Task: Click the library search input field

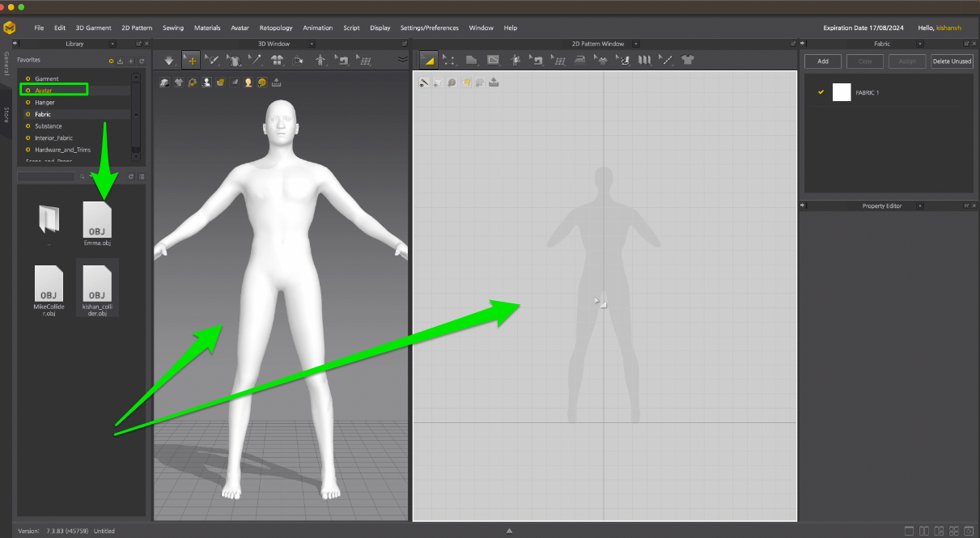Action: click(x=46, y=176)
